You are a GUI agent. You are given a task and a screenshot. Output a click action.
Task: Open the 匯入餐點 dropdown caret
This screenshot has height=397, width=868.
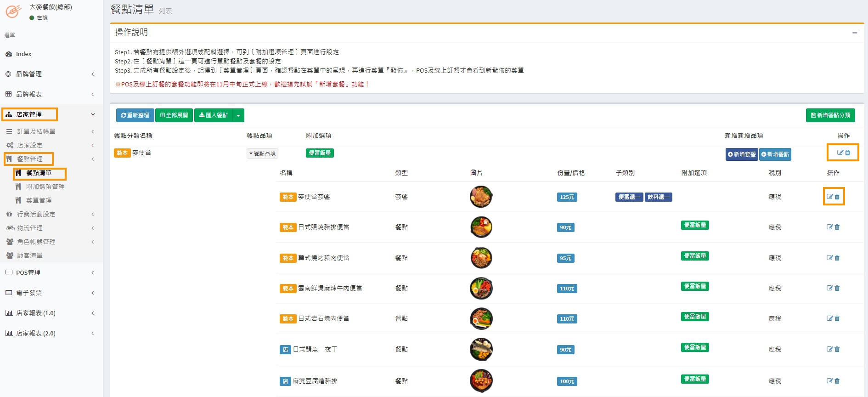pyautogui.click(x=238, y=115)
